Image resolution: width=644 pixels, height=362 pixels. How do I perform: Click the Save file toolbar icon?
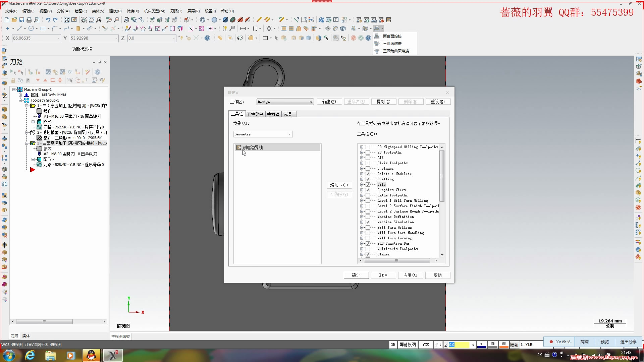tap(22, 20)
